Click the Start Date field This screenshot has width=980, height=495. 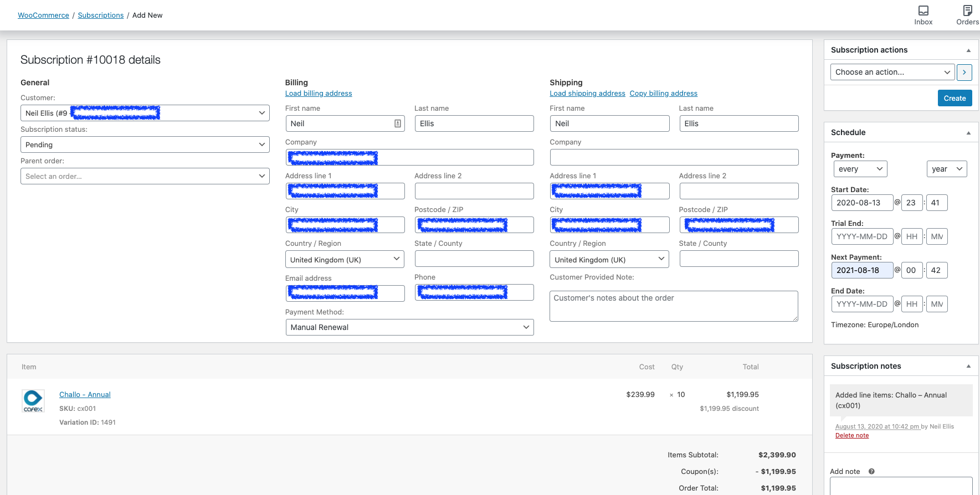click(862, 203)
